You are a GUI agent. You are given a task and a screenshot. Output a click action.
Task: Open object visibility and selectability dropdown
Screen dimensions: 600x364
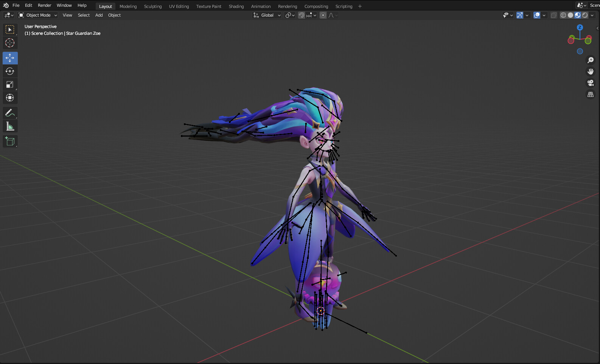coord(508,15)
